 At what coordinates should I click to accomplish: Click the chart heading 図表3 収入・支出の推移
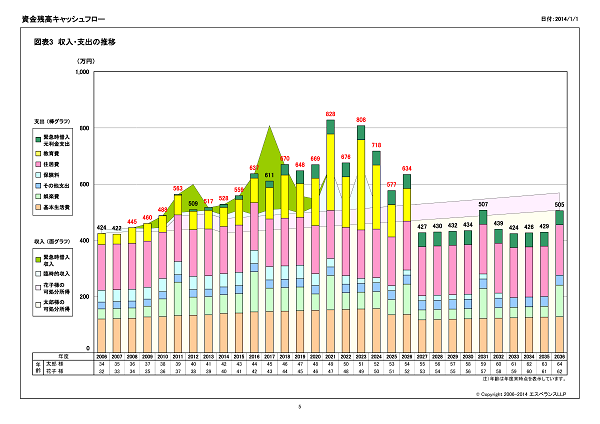coord(75,42)
